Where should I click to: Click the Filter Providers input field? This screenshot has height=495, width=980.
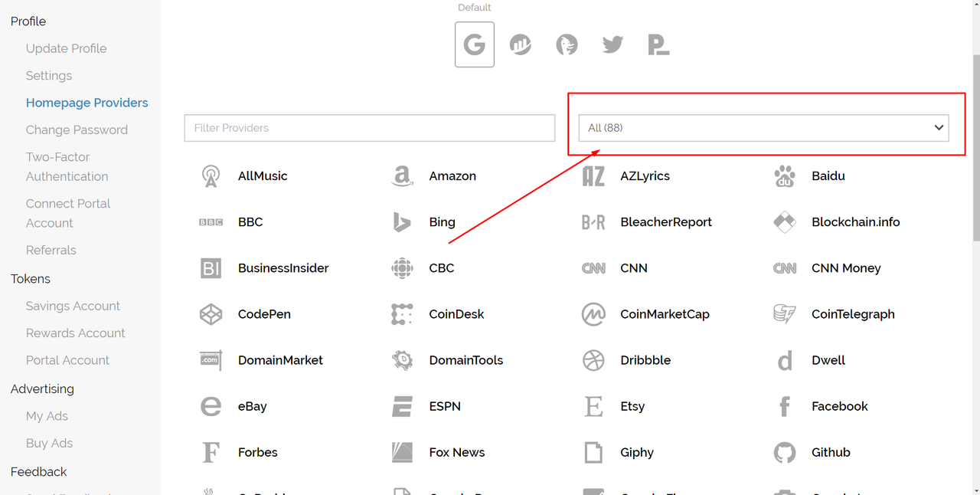tap(370, 128)
